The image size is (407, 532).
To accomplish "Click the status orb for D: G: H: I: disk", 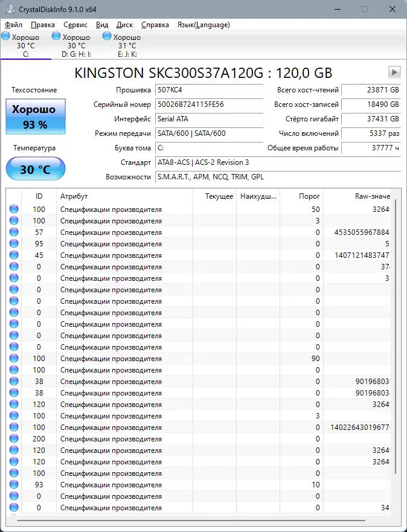I will (x=56, y=36).
